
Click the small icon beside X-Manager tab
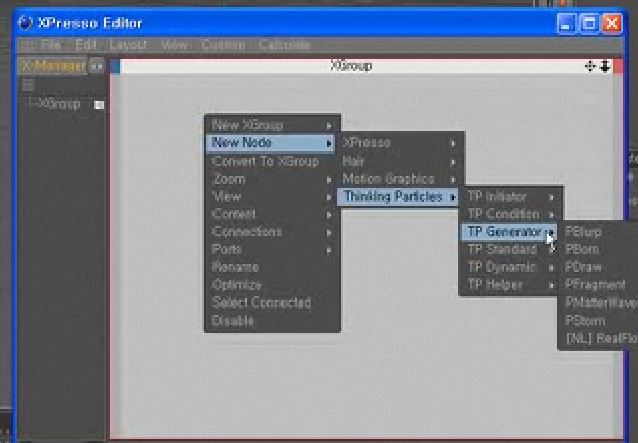coord(96,66)
